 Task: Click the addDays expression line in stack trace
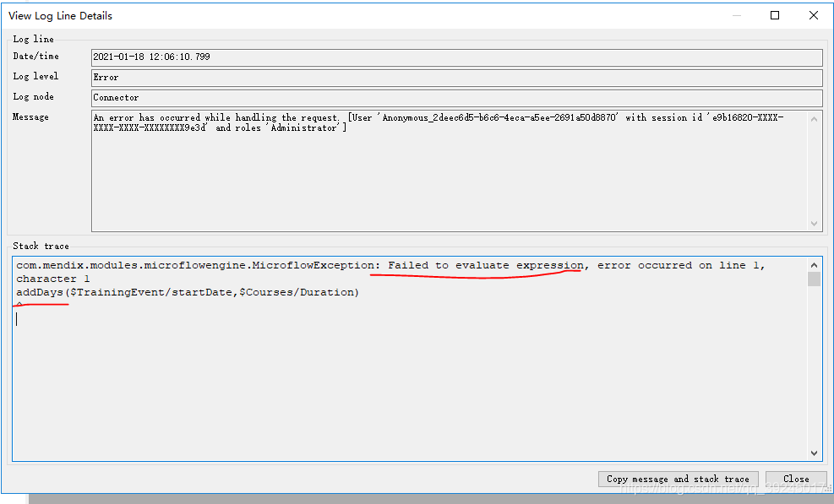[188, 292]
